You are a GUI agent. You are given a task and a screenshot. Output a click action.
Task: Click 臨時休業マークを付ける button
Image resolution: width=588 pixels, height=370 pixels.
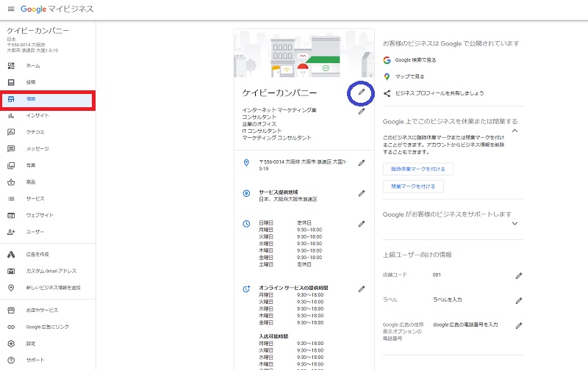point(417,169)
